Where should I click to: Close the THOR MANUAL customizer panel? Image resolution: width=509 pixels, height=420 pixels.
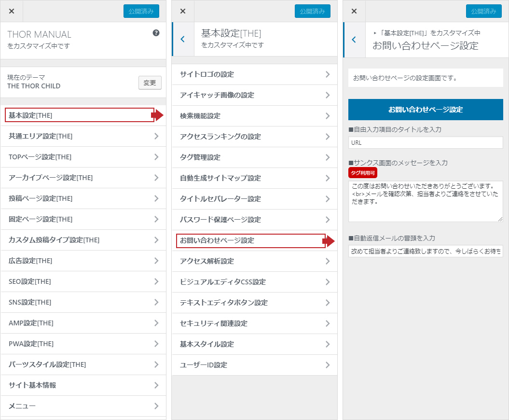(12, 11)
